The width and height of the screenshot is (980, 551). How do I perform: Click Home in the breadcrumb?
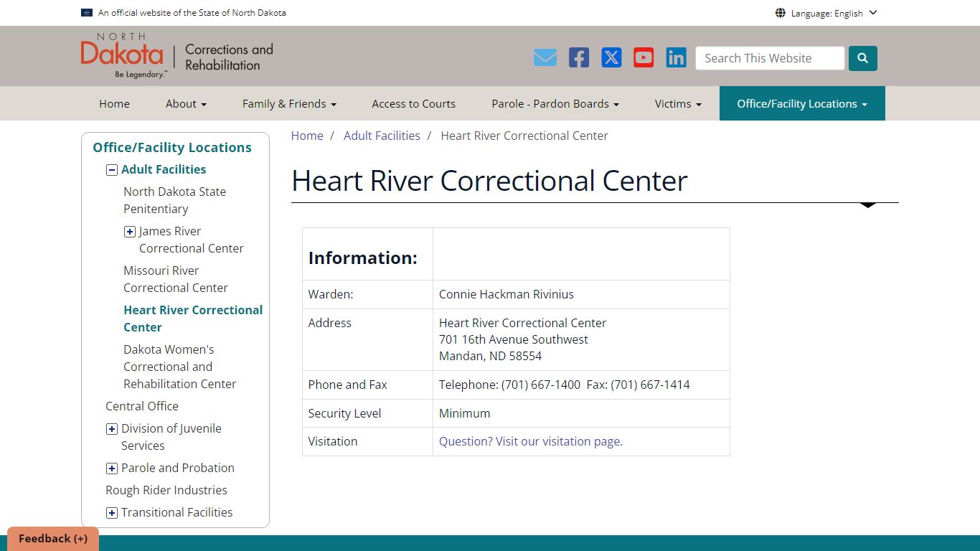click(307, 136)
